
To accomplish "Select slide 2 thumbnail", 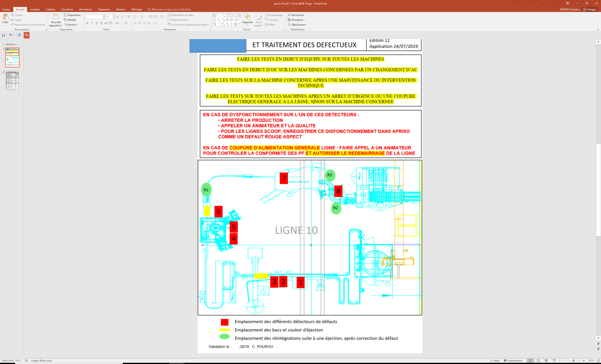I will coord(13,80).
